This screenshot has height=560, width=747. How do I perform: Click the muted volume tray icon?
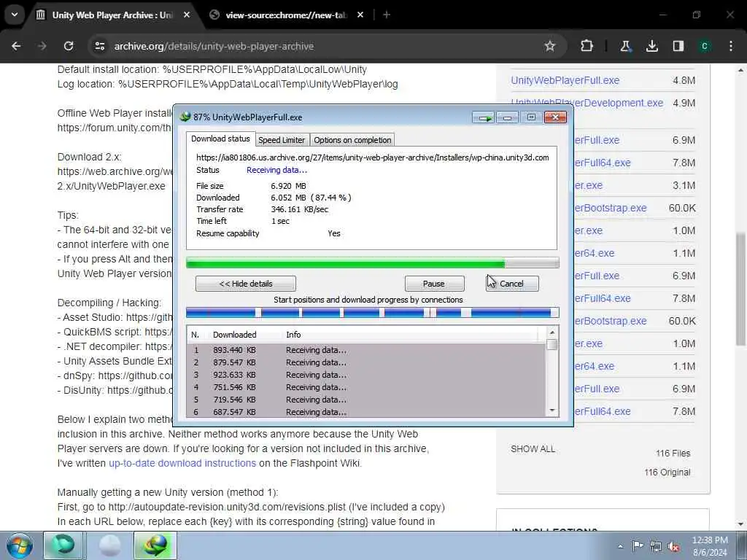point(673,546)
